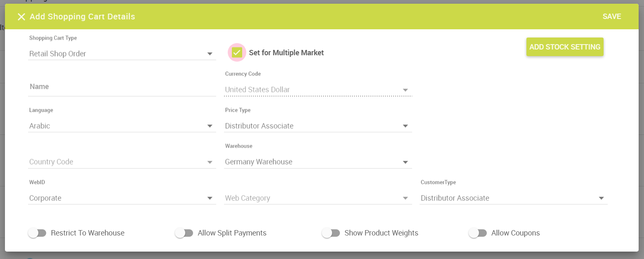This screenshot has width=644, height=259.
Task: Turn on Allow Split Payments toggle
Action: 184,233
